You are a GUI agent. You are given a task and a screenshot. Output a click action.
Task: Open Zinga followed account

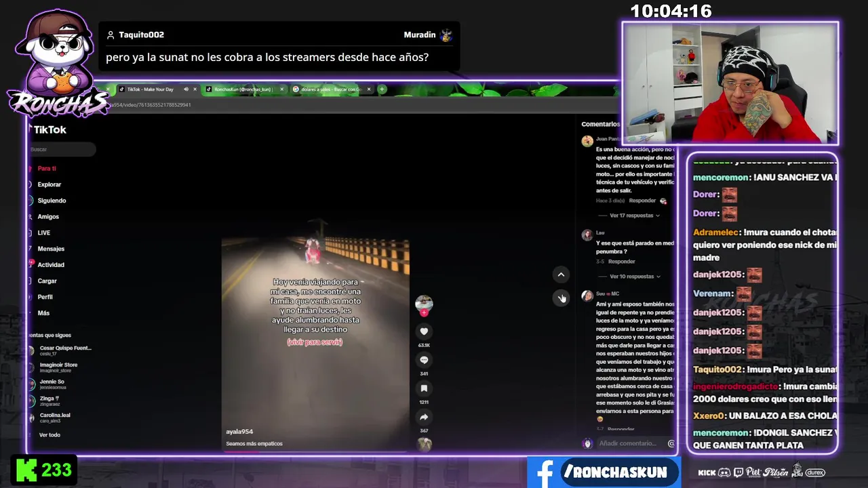click(x=50, y=401)
